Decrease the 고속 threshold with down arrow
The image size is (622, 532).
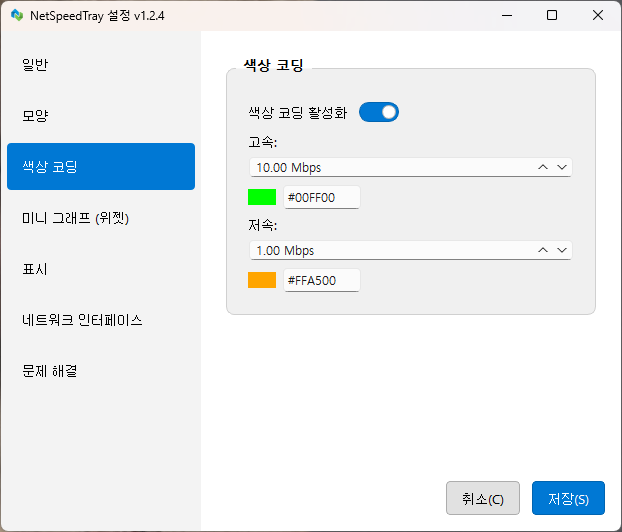(562, 167)
